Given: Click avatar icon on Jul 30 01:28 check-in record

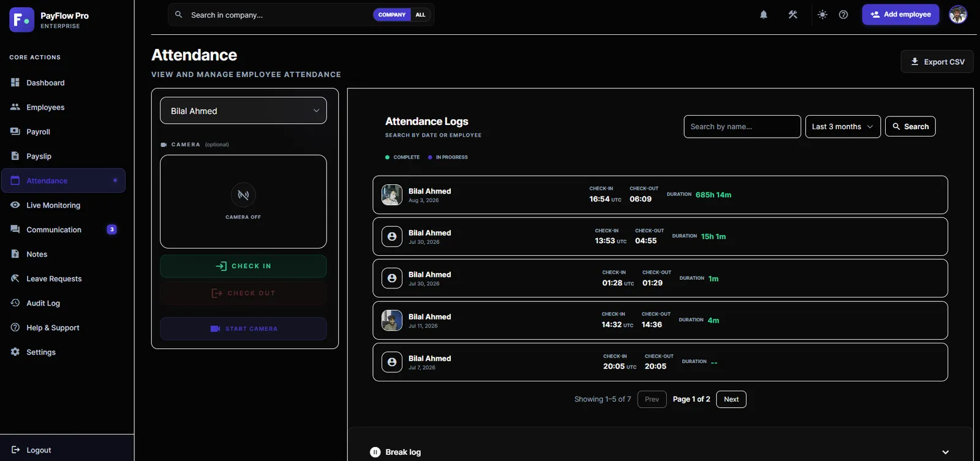Looking at the screenshot, I should 392,278.
